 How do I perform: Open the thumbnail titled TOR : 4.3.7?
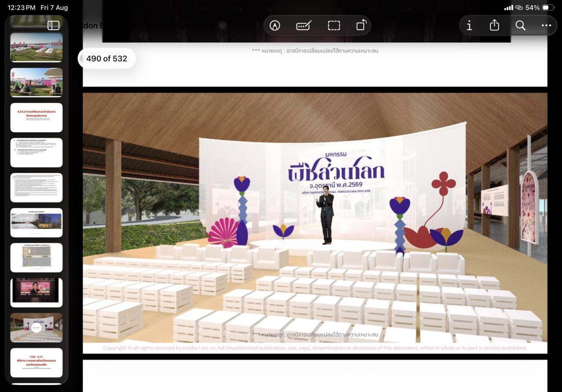pyautogui.click(x=36, y=363)
